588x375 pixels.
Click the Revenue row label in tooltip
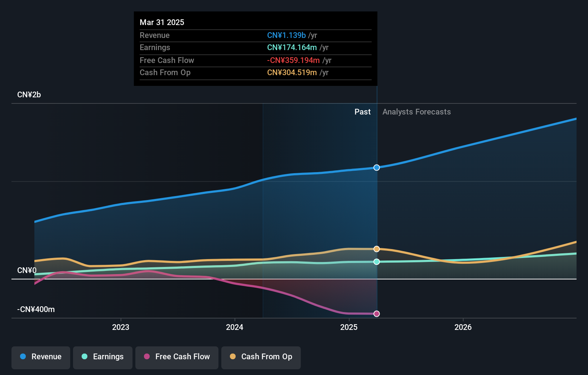point(155,35)
